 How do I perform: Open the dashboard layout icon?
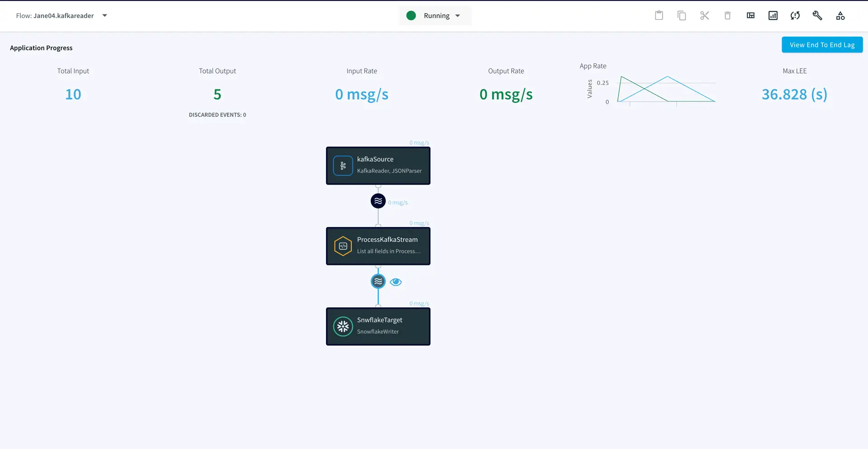pyautogui.click(x=750, y=16)
